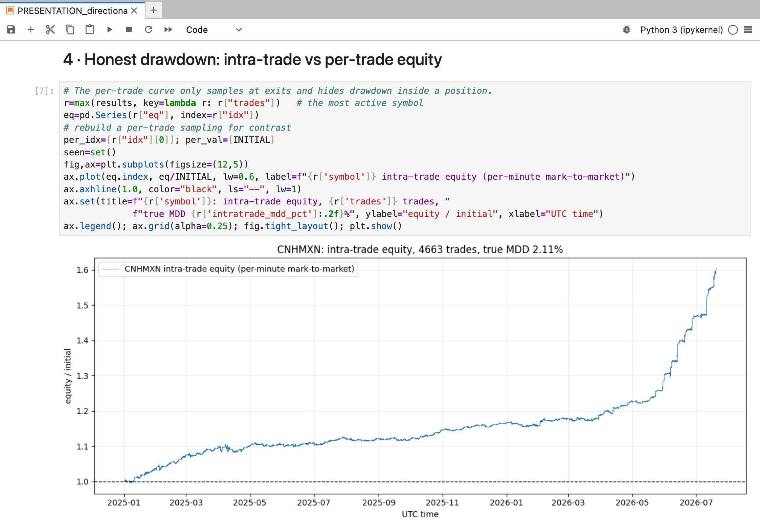Close the PRESENTATION_directiona tab
The width and height of the screenshot is (760, 532).
(x=134, y=11)
